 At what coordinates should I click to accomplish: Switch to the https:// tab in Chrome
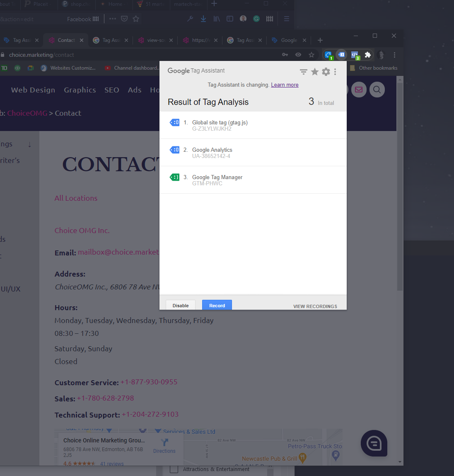[x=200, y=40]
